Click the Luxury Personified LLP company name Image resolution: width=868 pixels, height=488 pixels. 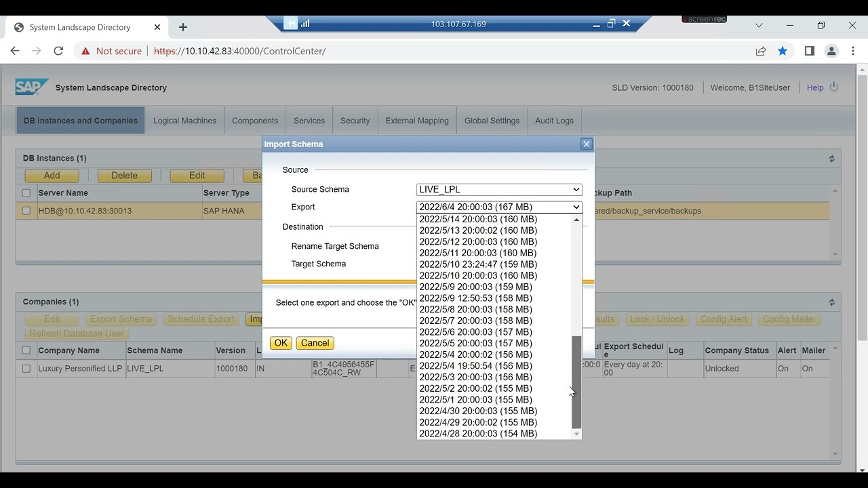[81, 369]
